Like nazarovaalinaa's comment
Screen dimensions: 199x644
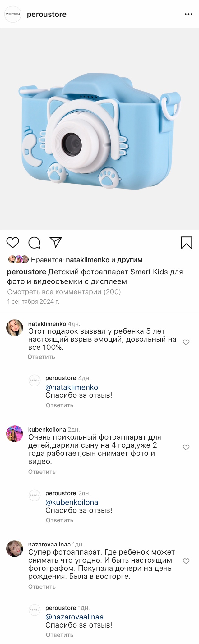pyautogui.click(x=186, y=561)
